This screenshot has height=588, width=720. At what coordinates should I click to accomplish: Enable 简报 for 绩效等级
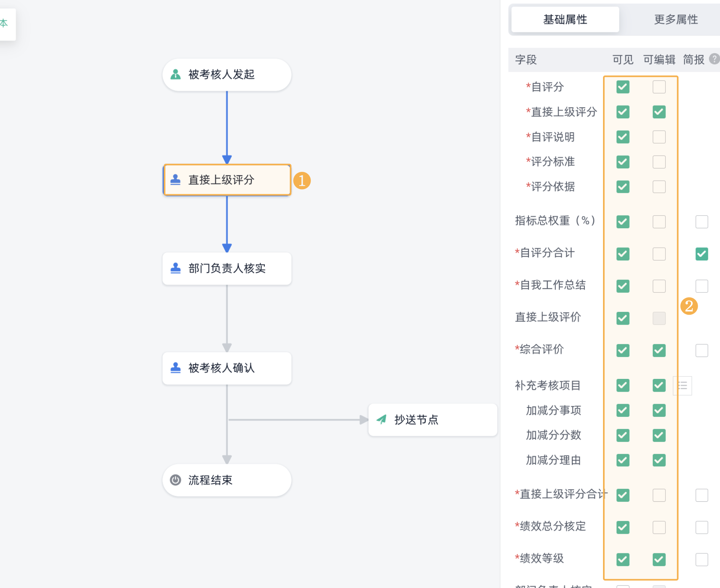[x=702, y=560]
